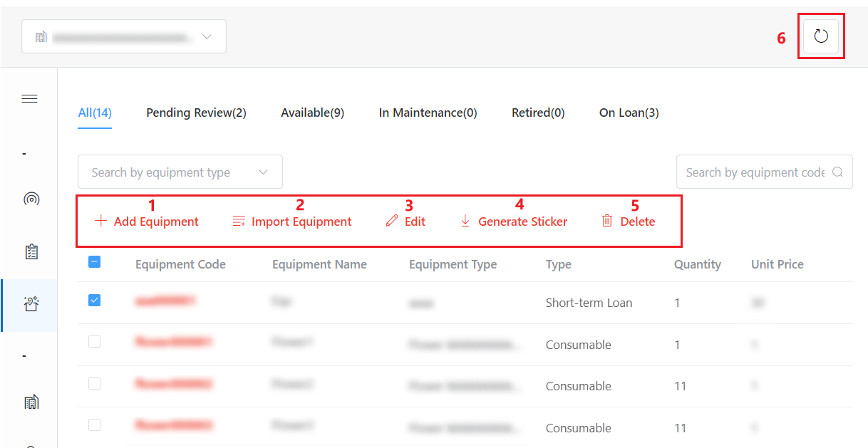Viewport: 868px width, 448px height.
Task: Click the refresh icon at top right
Action: (821, 36)
